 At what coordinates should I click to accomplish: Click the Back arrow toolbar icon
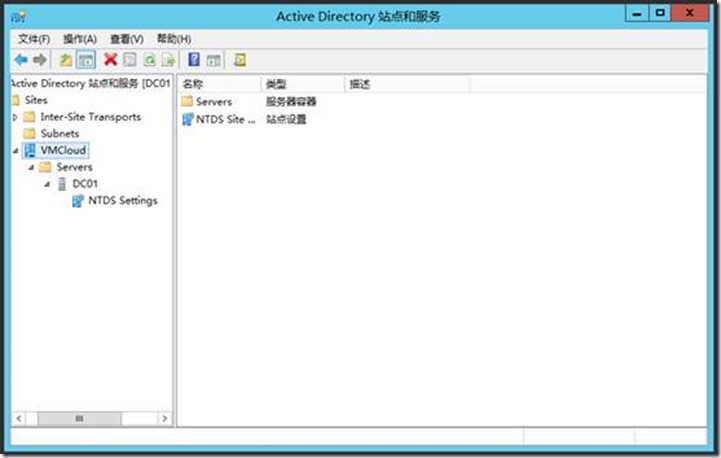pos(21,60)
